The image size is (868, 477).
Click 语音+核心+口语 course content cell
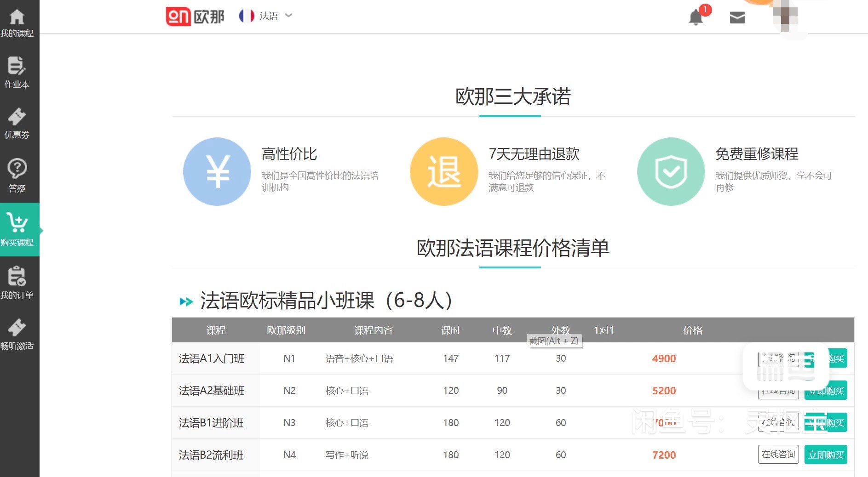[x=359, y=358]
